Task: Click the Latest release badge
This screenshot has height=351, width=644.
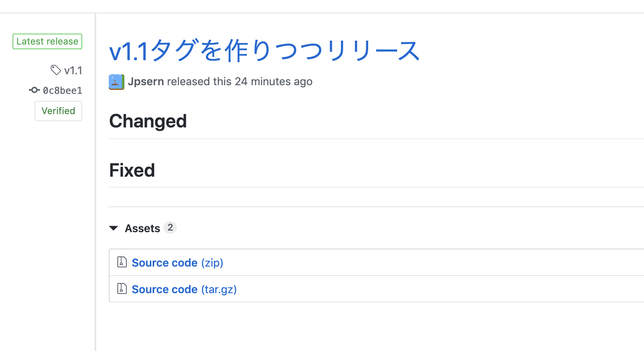Action: tap(47, 41)
